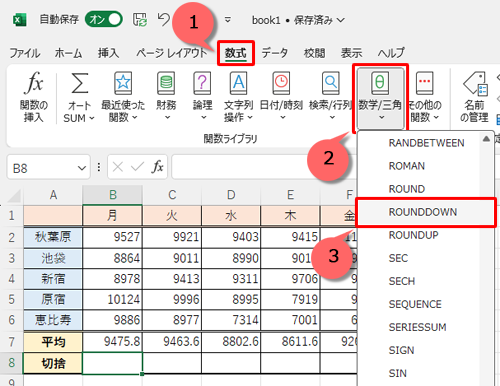Select row 2 header
This screenshot has width=500, height=386.
pyautogui.click(x=12, y=238)
